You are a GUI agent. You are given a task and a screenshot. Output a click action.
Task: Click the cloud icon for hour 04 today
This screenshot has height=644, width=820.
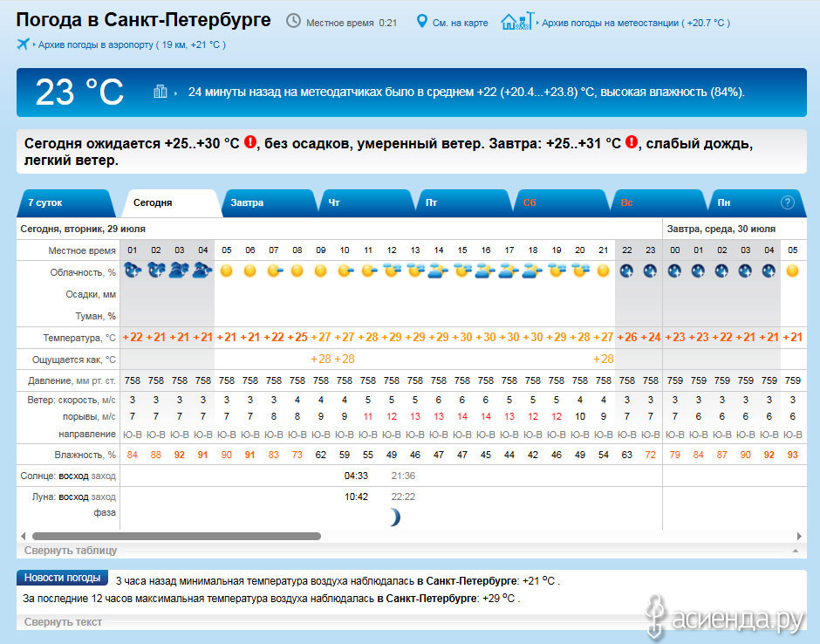203,271
